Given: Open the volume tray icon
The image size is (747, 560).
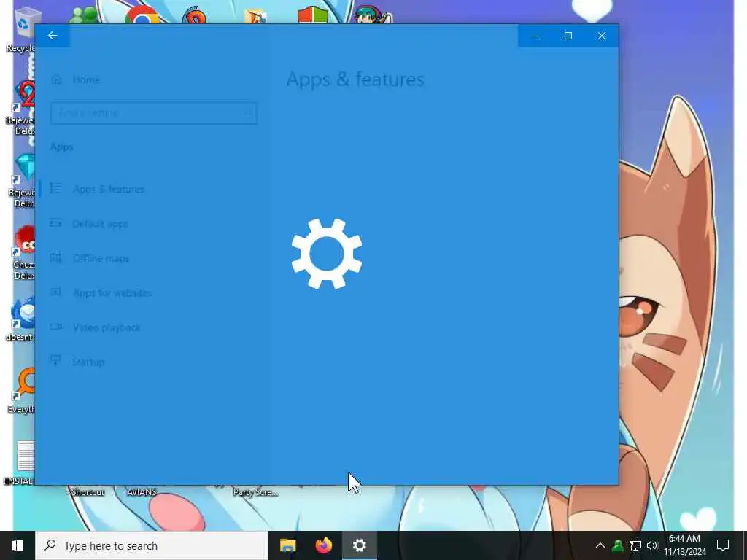Looking at the screenshot, I should 651,545.
